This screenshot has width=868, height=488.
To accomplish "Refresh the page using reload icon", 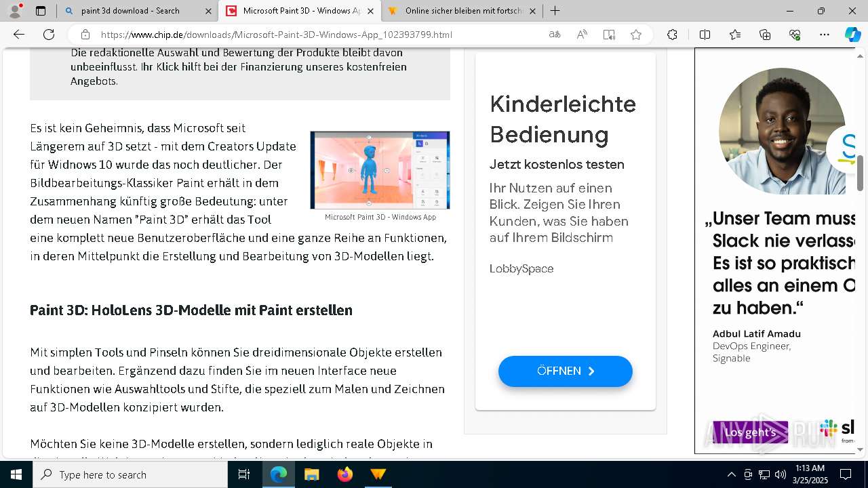I will tap(49, 35).
